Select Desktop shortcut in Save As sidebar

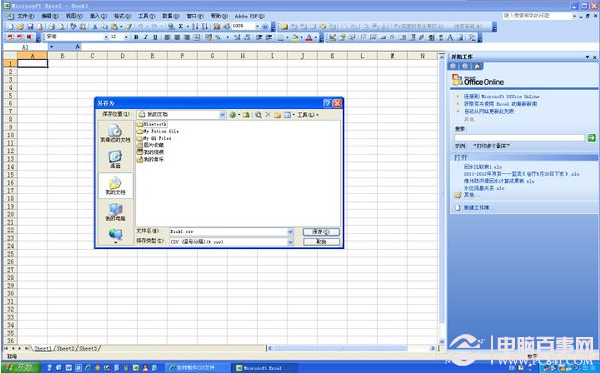pyautogui.click(x=115, y=159)
